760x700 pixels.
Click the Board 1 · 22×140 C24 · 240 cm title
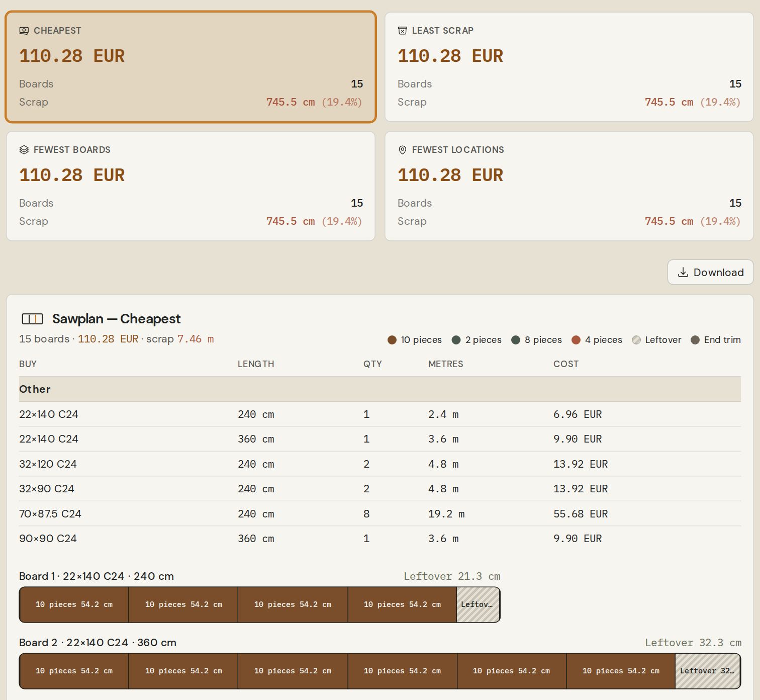pyautogui.click(x=97, y=576)
